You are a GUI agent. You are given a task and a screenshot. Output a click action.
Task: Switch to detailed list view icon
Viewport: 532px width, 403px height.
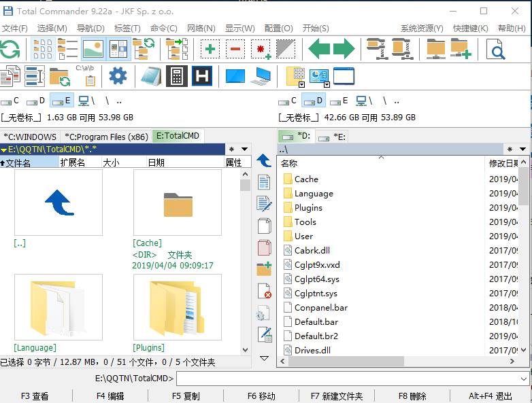[x=67, y=49]
